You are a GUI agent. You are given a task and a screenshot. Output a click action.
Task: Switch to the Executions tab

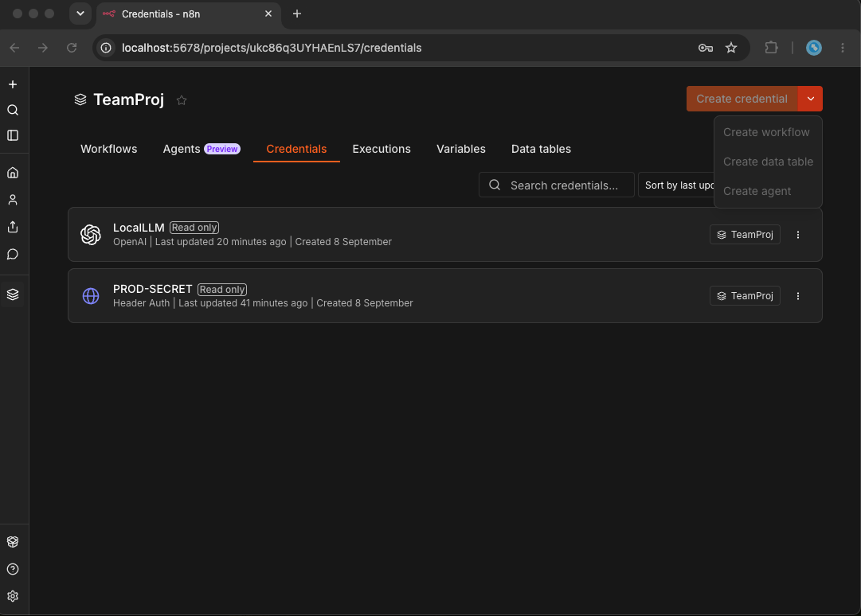[382, 149]
